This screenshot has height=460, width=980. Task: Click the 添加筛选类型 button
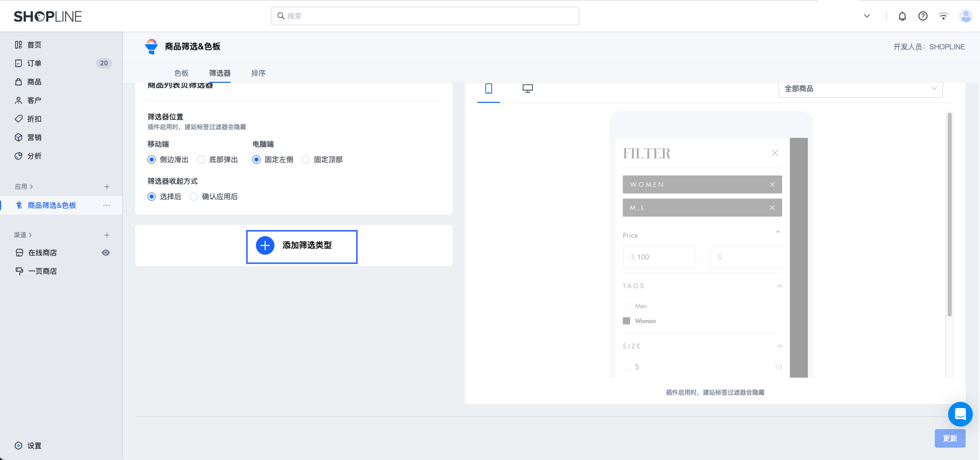302,246
